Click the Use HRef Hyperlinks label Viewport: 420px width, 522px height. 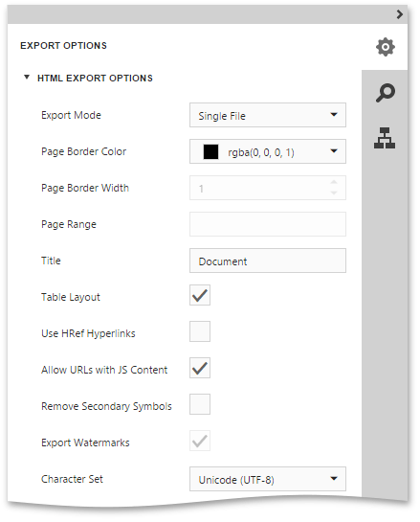(x=88, y=333)
